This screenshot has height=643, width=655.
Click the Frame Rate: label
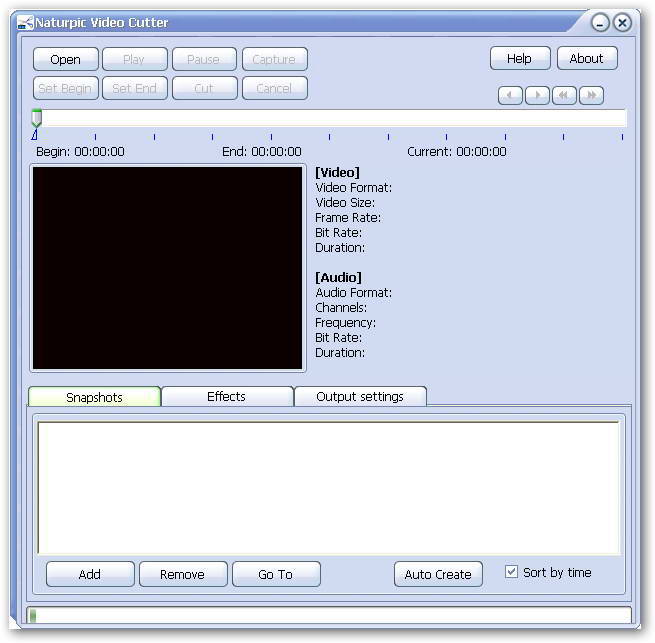pyautogui.click(x=348, y=218)
